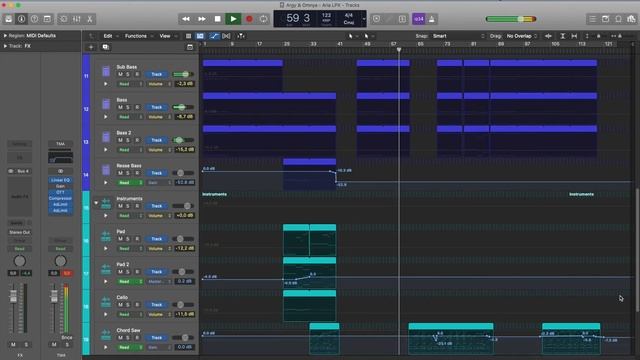Click the Catch Playhead button

241,36
